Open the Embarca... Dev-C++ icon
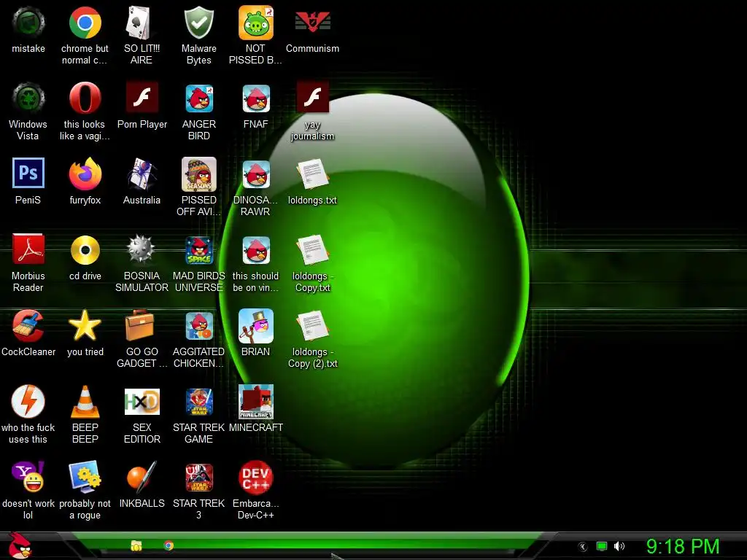This screenshot has width=747, height=560. click(255, 477)
